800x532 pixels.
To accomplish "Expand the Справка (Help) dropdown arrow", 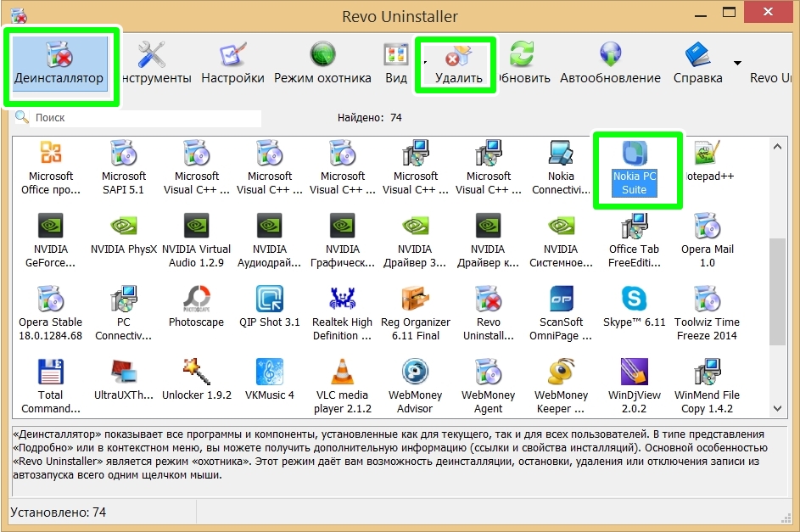I will pos(737,63).
